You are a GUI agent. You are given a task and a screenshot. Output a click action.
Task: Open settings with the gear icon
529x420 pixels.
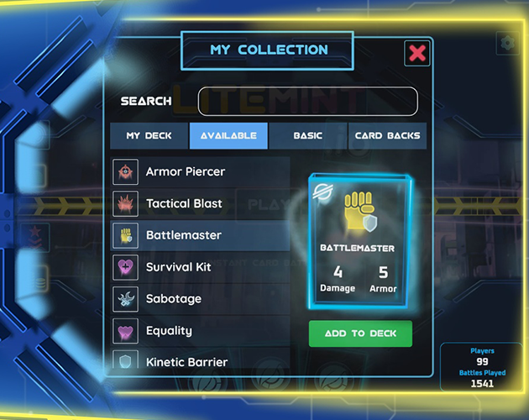point(508,43)
